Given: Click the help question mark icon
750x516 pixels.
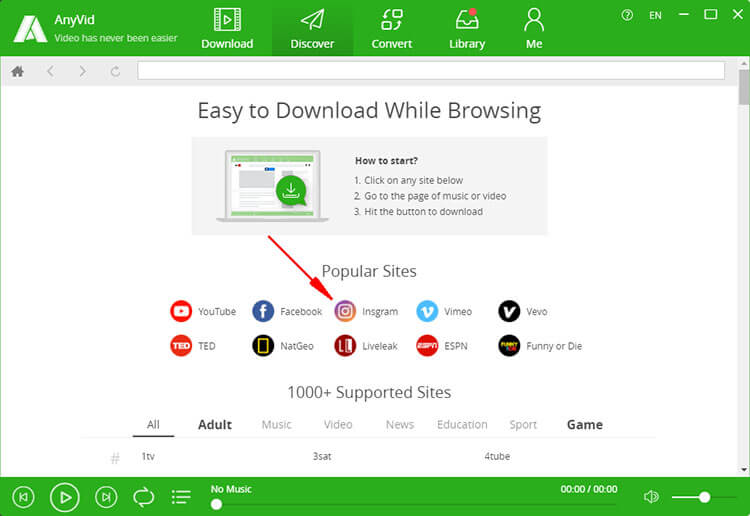Looking at the screenshot, I should pyautogui.click(x=627, y=15).
